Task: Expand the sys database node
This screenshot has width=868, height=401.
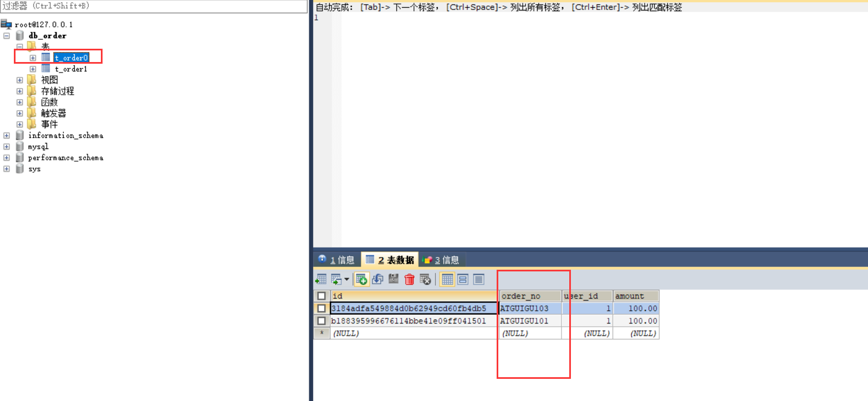Action: tap(7, 168)
